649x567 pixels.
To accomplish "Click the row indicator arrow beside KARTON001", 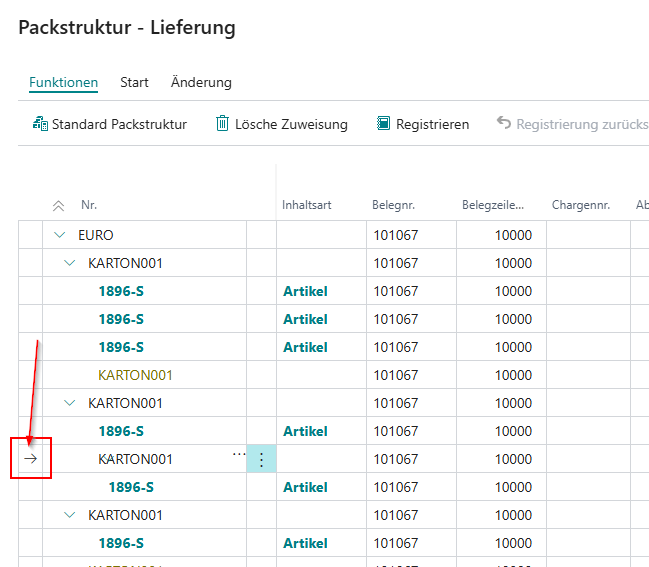I will tap(30, 459).
